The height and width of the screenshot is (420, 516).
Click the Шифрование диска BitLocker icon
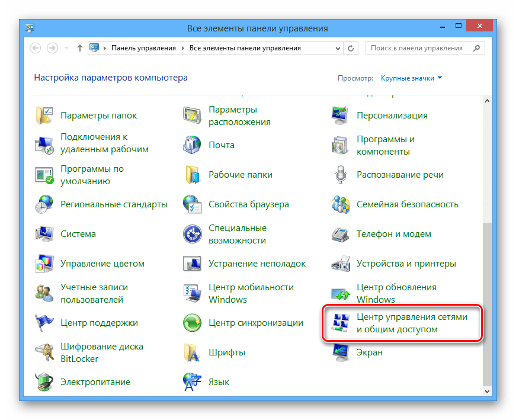click(x=44, y=352)
